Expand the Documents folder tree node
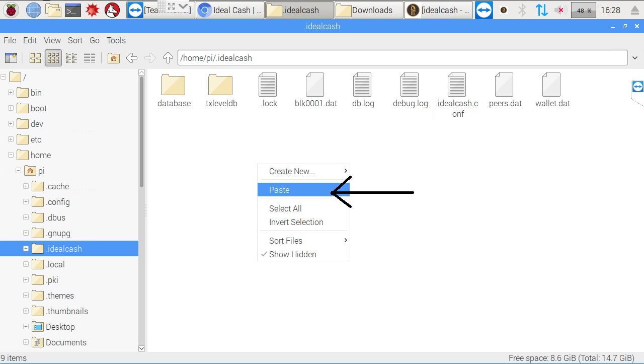 pos(26,342)
